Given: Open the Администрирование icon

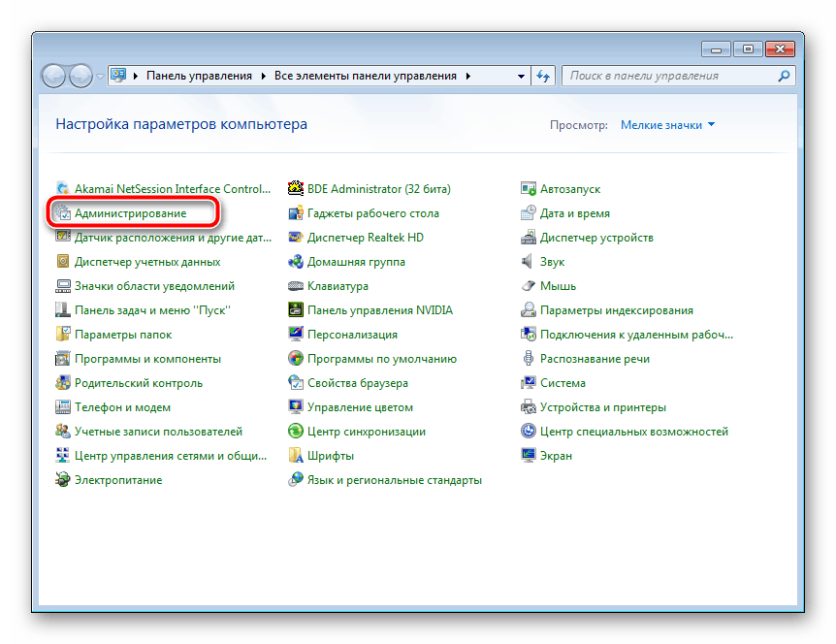Looking at the screenshot, I should pyautogui.click(x=64, y=213).
